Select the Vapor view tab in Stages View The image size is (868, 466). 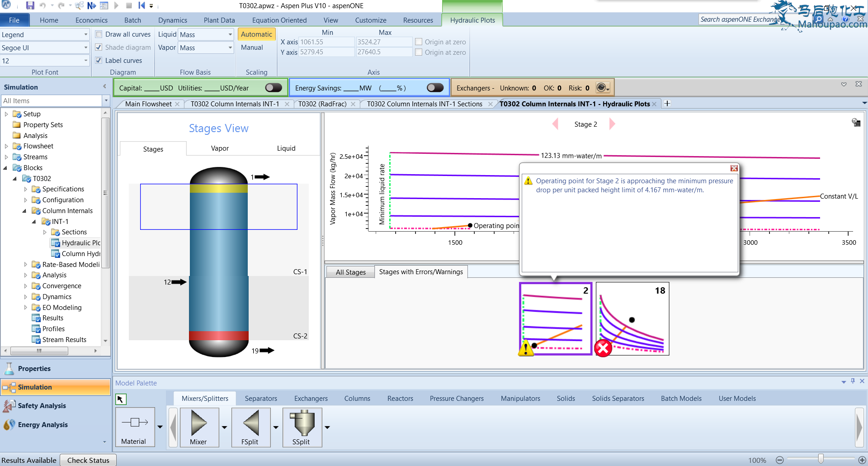[220, 148]
